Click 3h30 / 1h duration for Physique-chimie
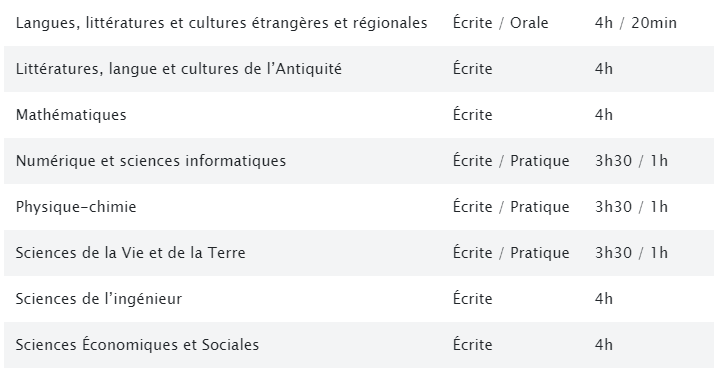The height and width of the screenshot is (368, 720). [x=631, y=207]
